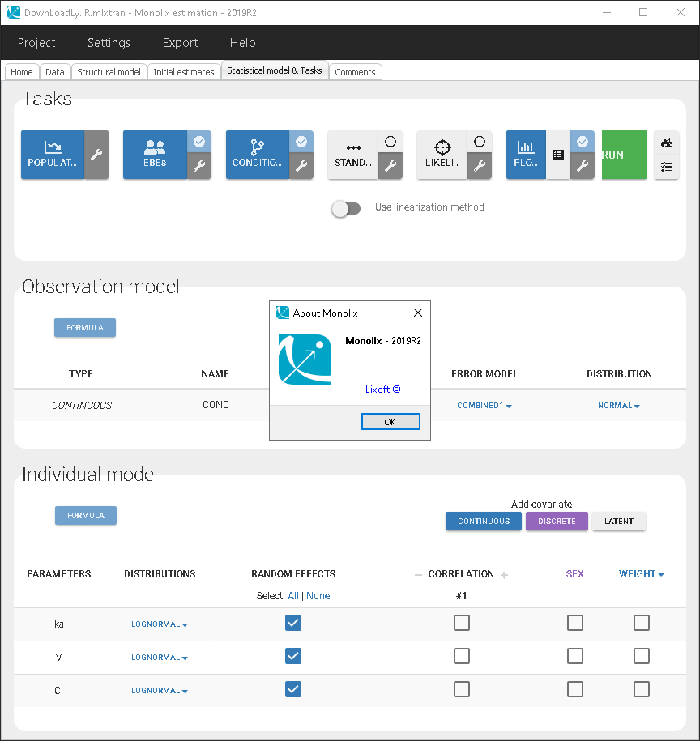Open Plots task wrench settings
This screenshot has height=741, width=700.
(583, 166)
